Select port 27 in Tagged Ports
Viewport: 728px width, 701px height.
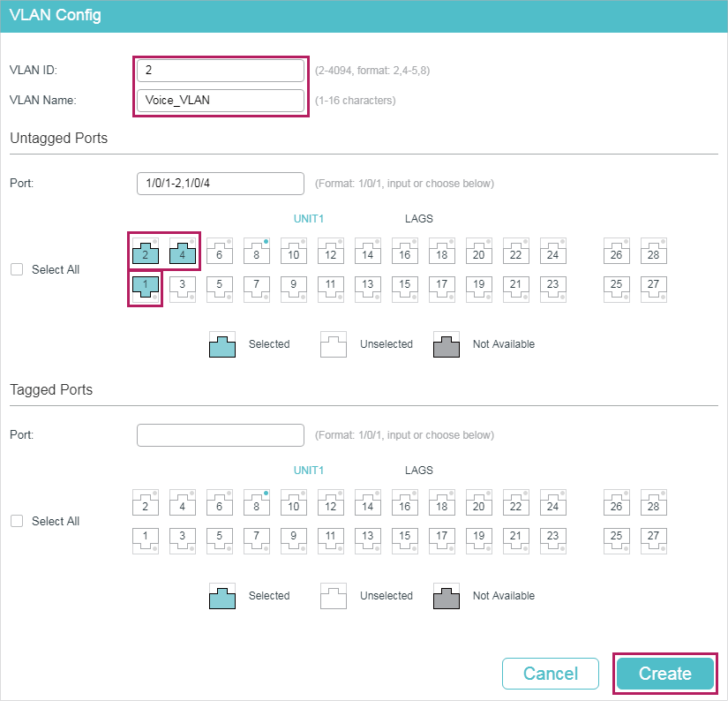[x=654, y=540]
